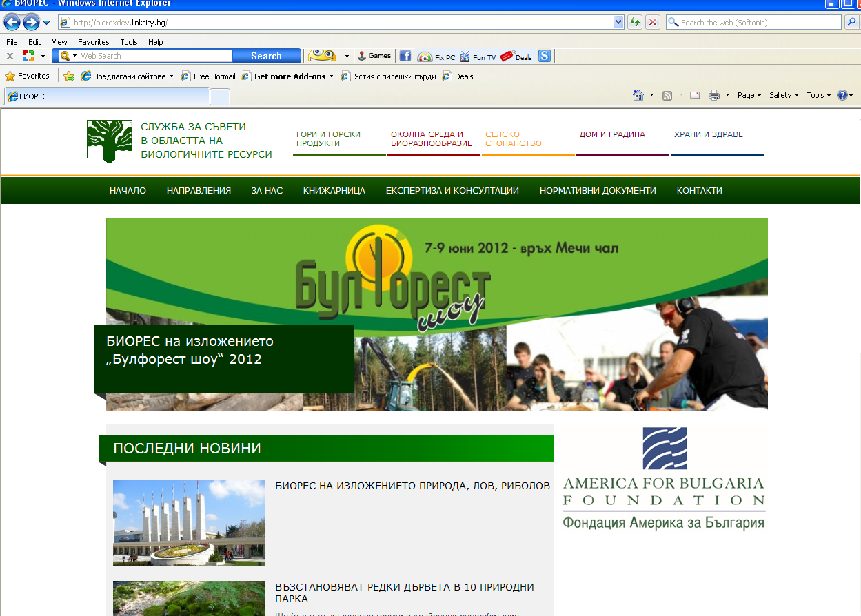Open the Предлагани сайтове favorites item
This screenshot has width=861, height=616.
pyautogui.click(x=128, y=76)
